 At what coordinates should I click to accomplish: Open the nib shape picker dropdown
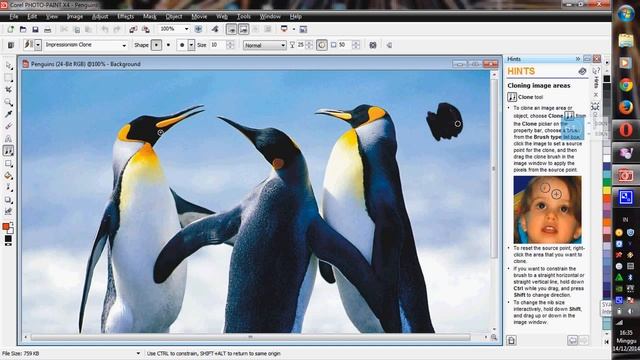tap(191, 45)
